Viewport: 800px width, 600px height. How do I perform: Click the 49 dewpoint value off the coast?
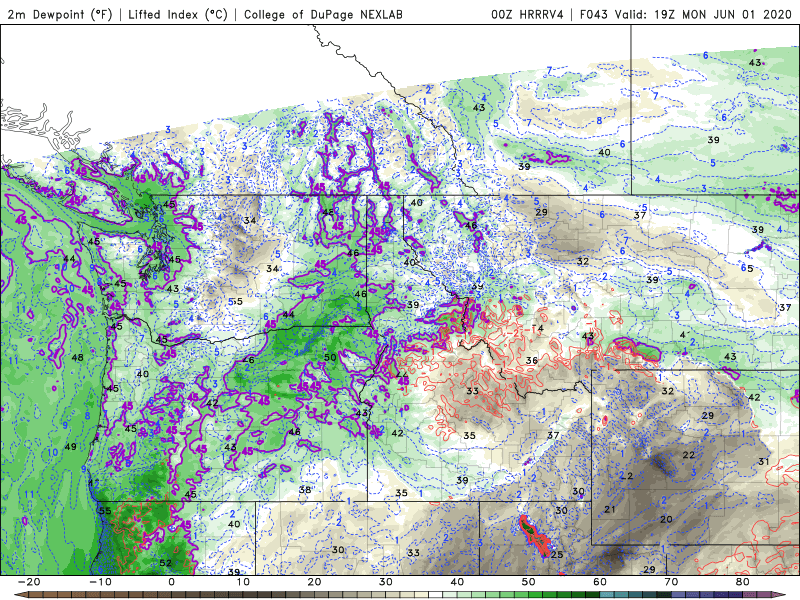[x=70, y=447]
